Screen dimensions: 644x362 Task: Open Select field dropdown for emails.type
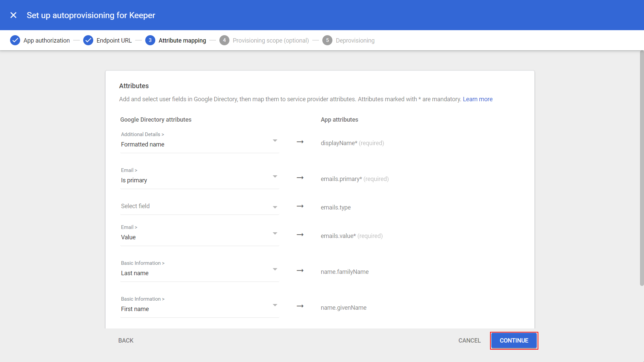(200, 206)
